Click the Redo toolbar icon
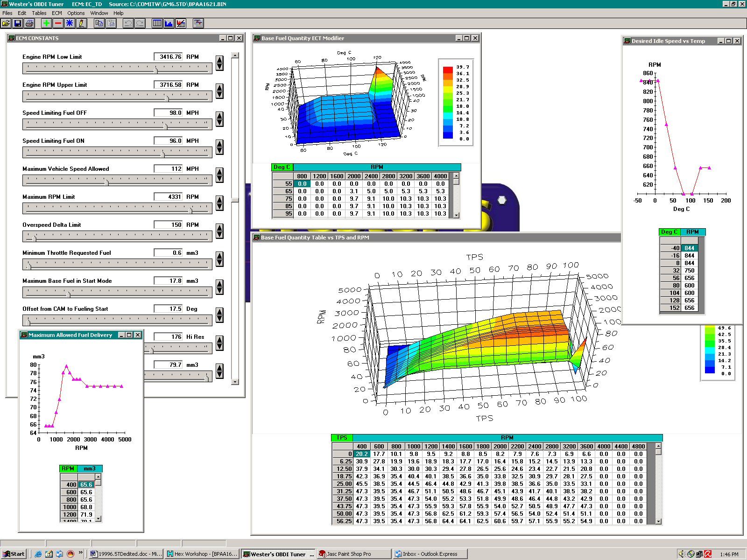Image resolution: width=747 pixels, height=560 pixels. tap(140, 23)
